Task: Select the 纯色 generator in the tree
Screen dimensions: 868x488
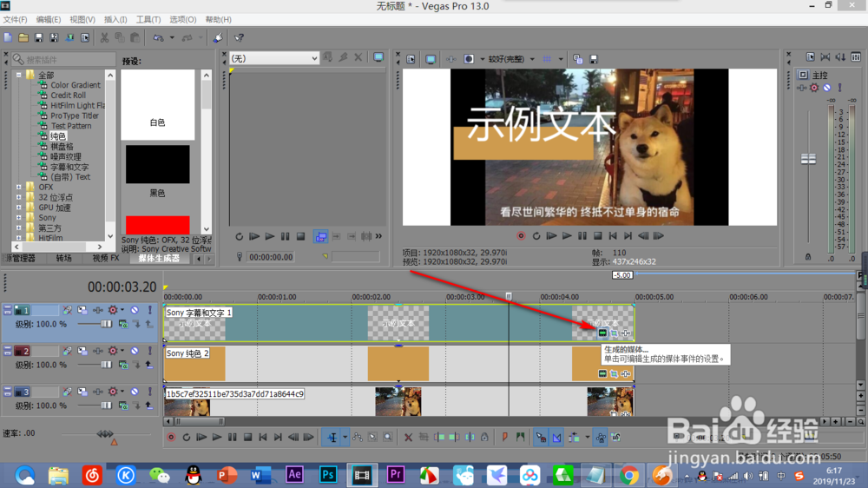Action: [58, 136]
